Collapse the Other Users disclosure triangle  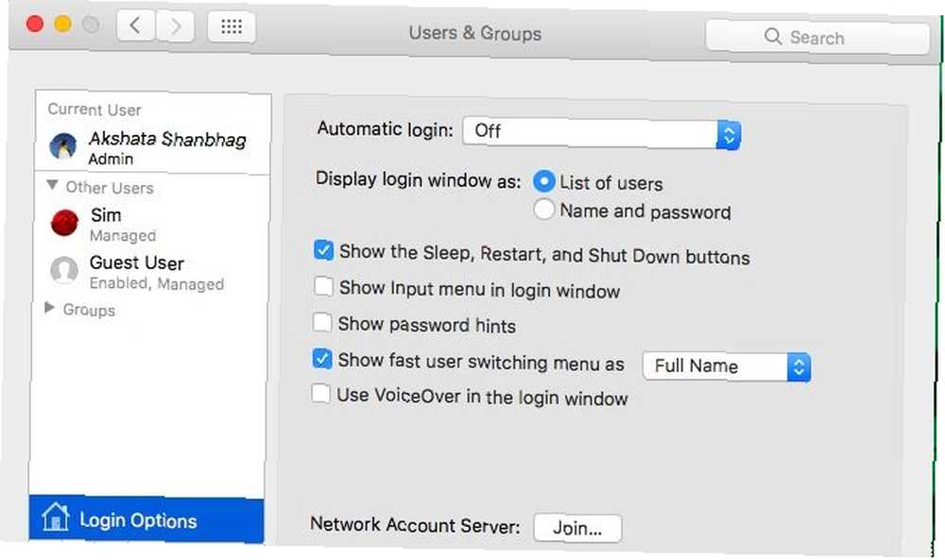click(x=52, y=185)
